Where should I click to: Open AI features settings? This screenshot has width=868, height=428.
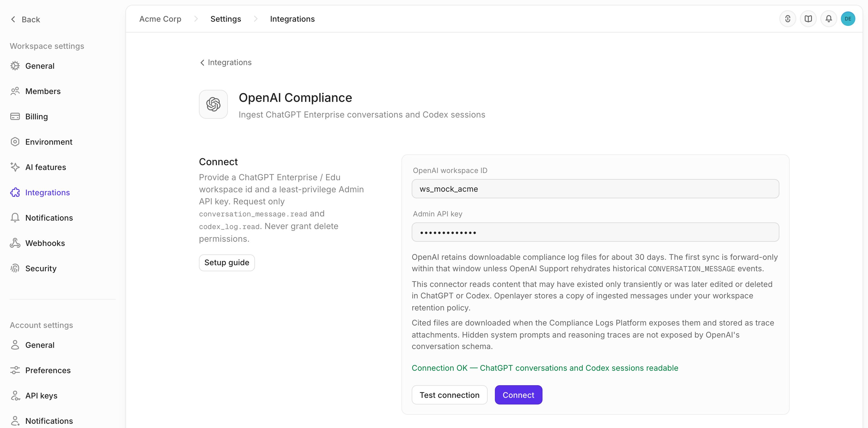click(46, 167)
